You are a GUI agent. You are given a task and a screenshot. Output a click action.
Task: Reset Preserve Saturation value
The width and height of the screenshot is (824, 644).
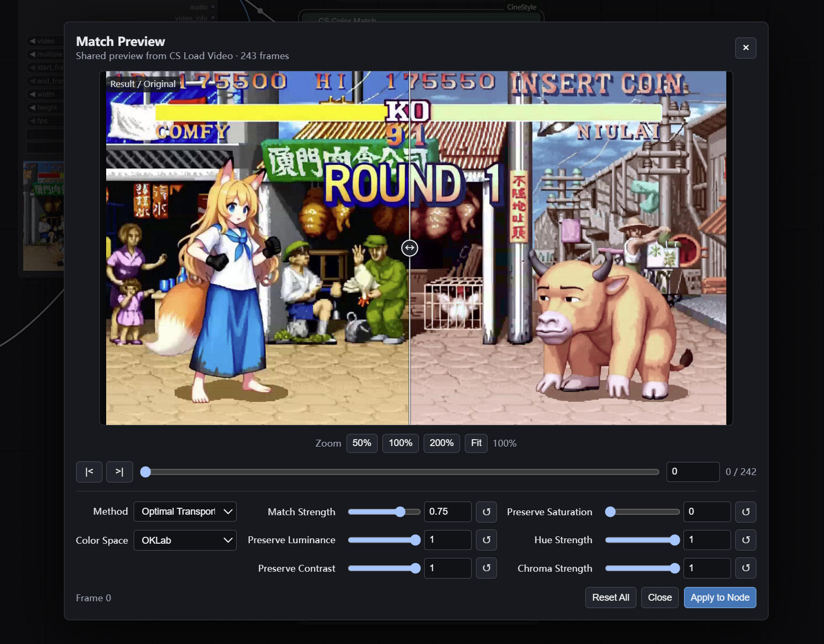pyautogui.click(x=745, y=512)
